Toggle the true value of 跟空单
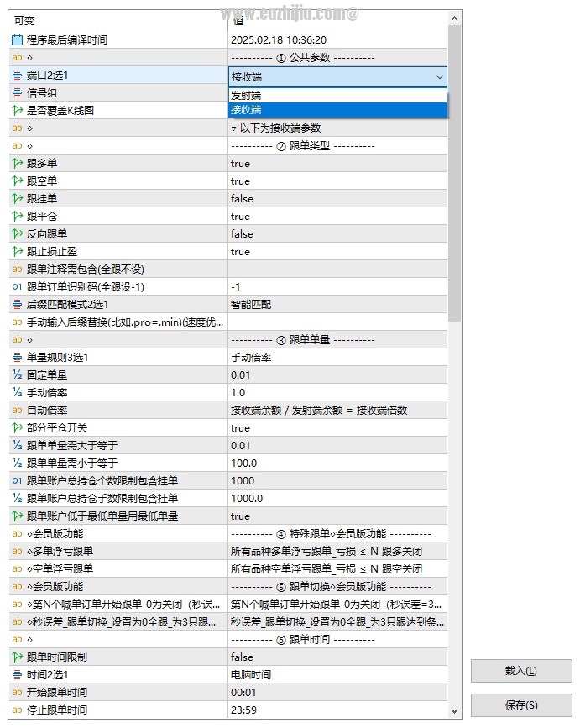The width and height of the screenshot is (580, 728). point(240,181)
